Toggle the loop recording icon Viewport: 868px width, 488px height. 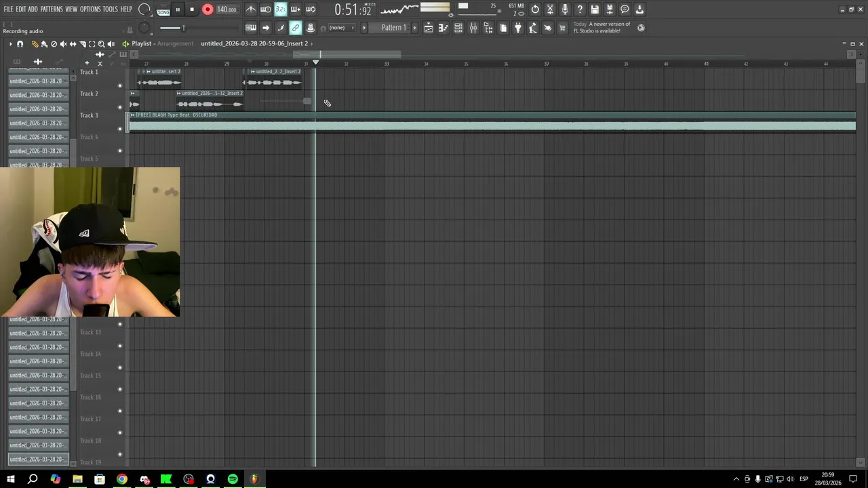pos(311,9)
